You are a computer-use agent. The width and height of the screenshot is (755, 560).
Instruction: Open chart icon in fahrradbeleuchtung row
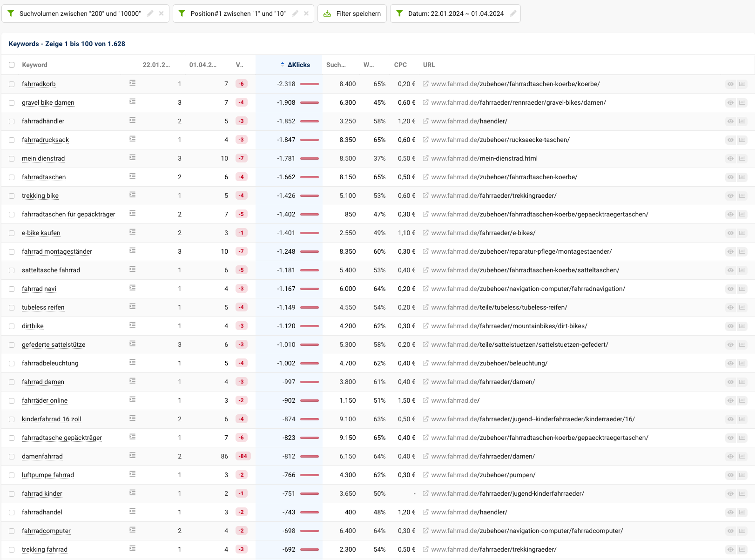point(742,364)
